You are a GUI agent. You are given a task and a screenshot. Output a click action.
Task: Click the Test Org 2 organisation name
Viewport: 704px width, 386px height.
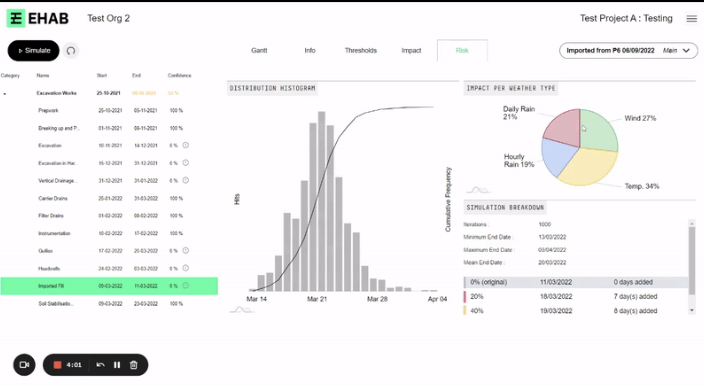click(108, 18)
